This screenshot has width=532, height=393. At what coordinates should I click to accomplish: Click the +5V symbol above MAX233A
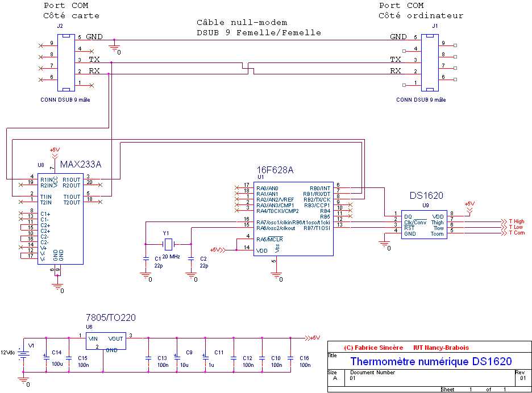(x=55, y=153)
